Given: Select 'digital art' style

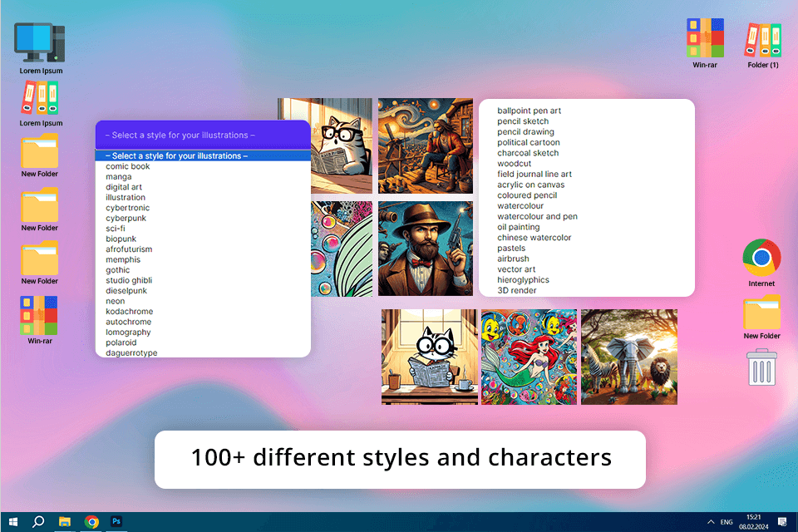Looking at the screenshot, I should (x=124, y=187).
